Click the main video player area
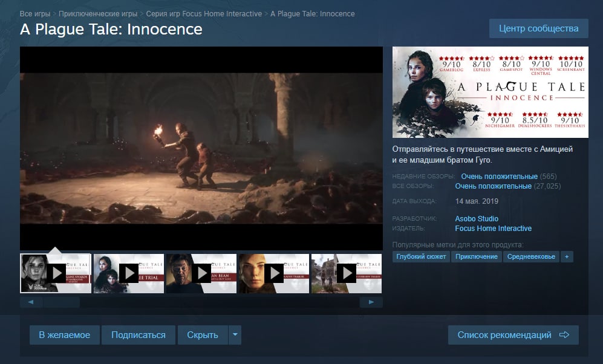 [x=201, y=148]
